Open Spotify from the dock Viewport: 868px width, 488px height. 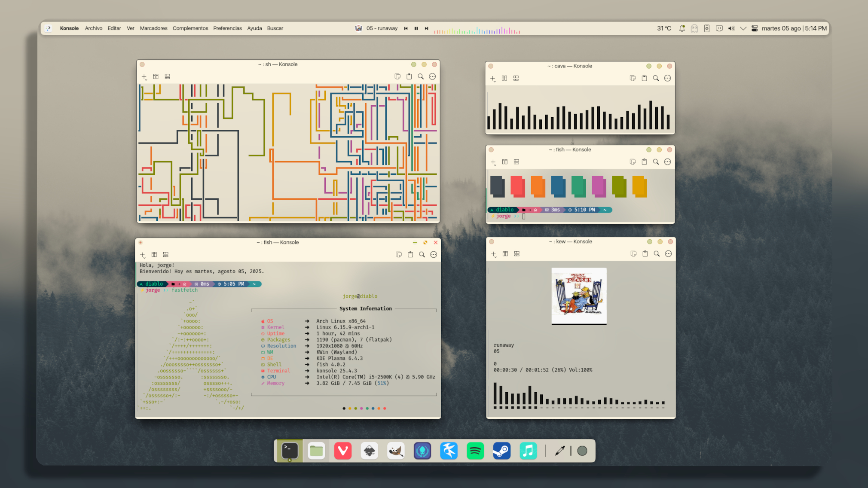pyautogui.click(x=475, y=451)
